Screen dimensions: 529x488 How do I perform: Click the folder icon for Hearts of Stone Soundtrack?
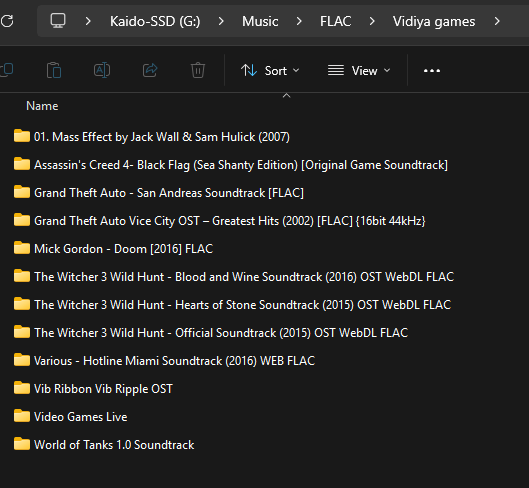[x=22, y=304]
